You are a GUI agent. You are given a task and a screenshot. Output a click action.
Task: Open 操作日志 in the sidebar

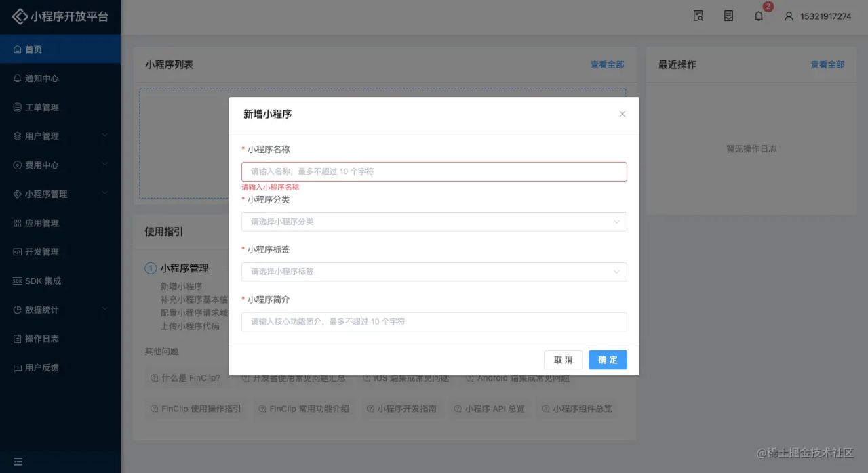42,339
